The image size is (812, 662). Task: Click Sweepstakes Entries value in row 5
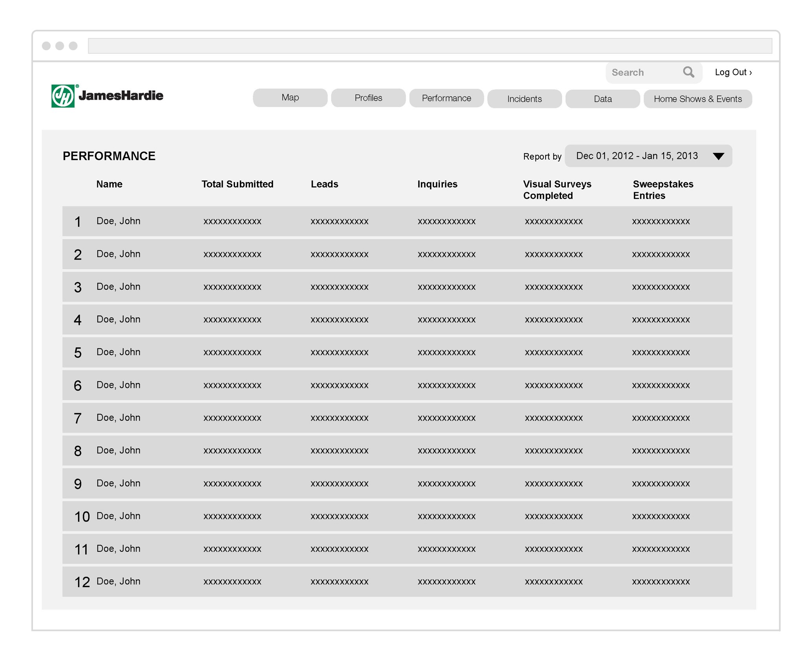pos(661,353)
